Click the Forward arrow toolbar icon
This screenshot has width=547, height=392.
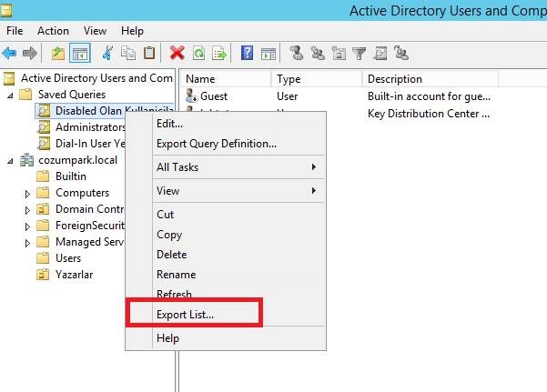(29, 54)
